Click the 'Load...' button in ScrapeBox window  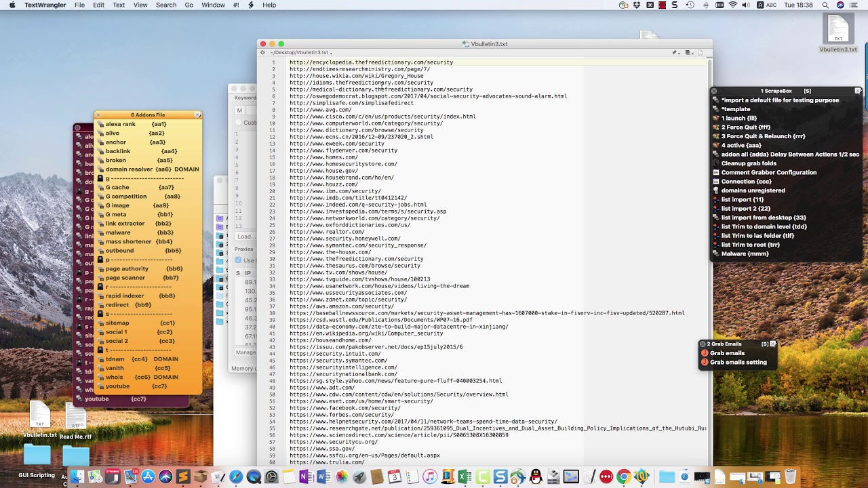245,237
